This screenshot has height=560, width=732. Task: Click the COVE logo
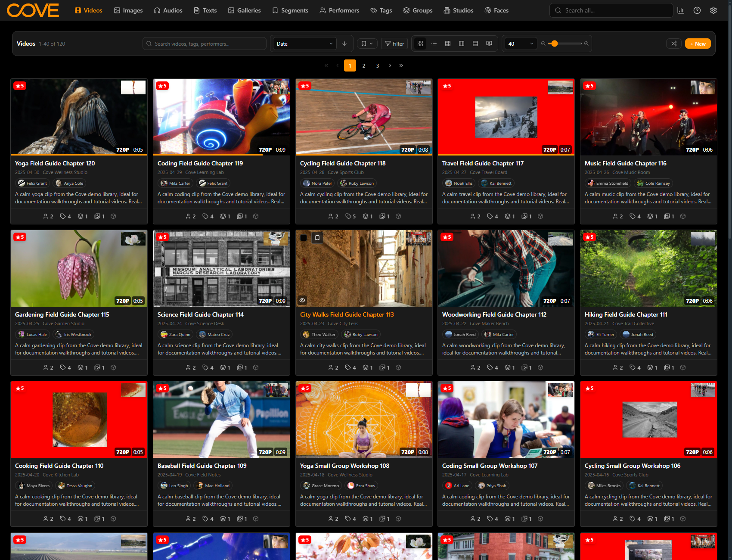(33, 10)
